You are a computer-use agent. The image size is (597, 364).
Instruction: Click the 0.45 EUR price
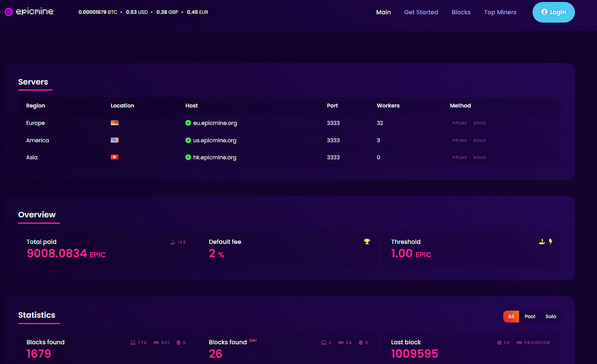(x=198, y=12)
